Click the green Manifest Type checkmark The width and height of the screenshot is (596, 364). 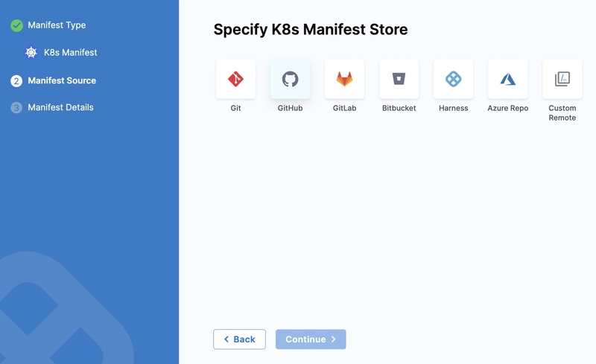[x=16, y=25]
